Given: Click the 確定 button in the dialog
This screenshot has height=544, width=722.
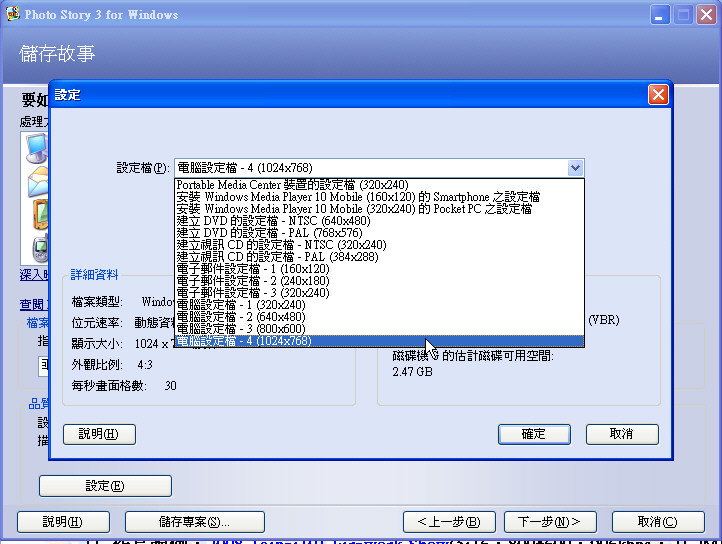Looking at the screenshot, I should pyautogui.click(x=534, y=434).
